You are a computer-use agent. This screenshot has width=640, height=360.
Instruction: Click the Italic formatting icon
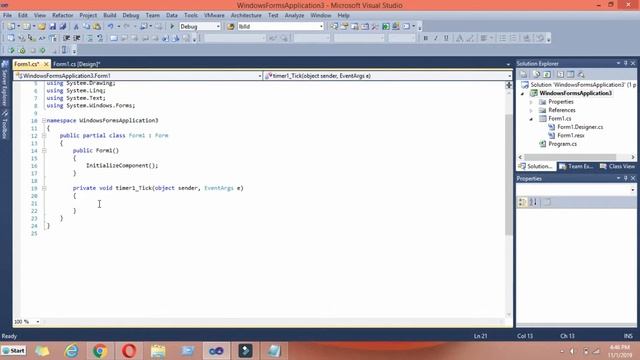436,38
